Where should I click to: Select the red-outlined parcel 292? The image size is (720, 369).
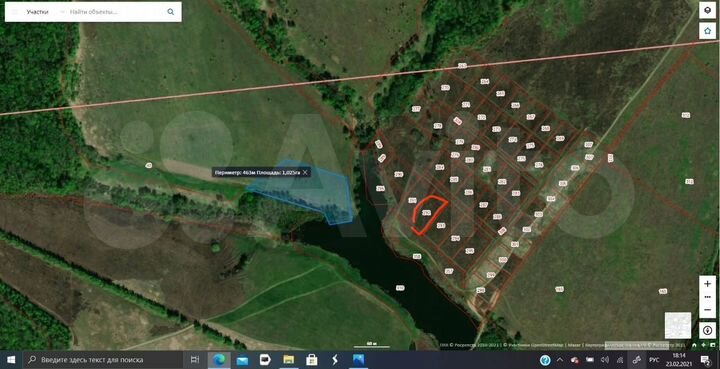426,213
